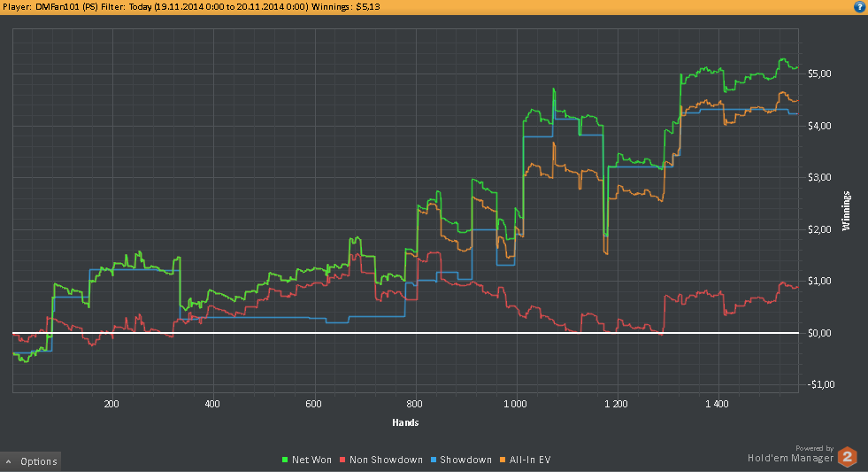Click the $3,00 axis label
The height and width of the screenshot is (472, 868).
(819, 177)
